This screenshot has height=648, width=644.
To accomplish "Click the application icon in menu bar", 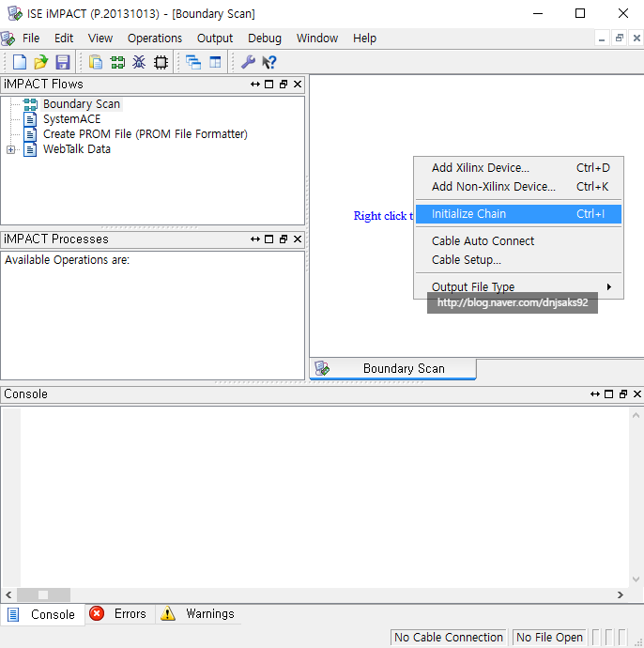I will (8, 39).
